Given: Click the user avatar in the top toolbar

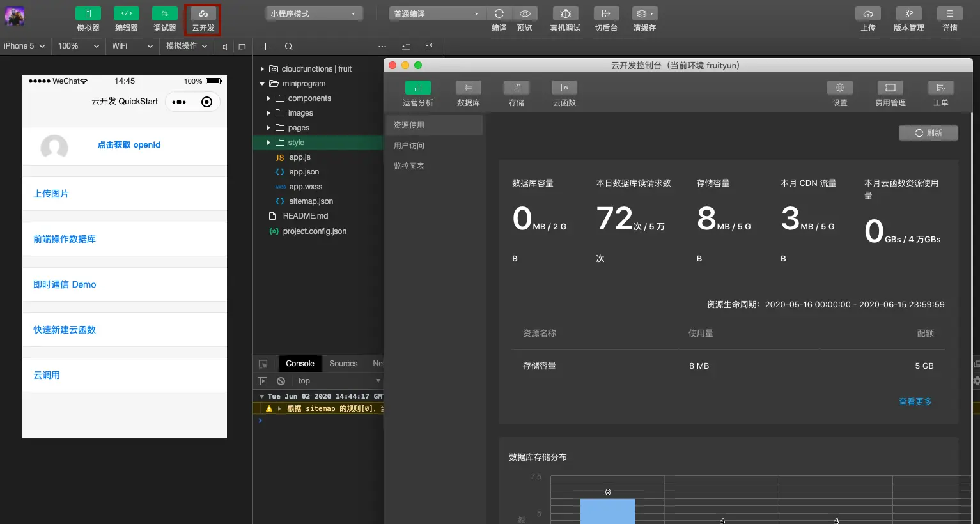Looking at the screenshot, I should coord(15,16).
